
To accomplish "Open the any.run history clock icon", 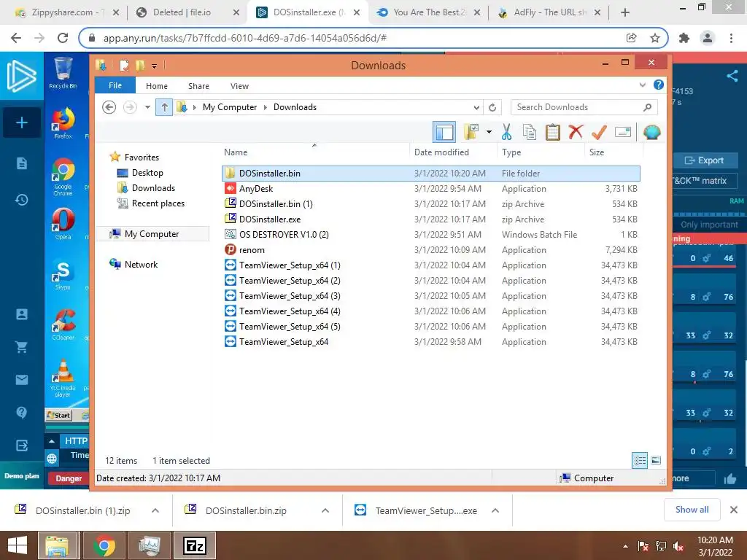I will (21, 200).
